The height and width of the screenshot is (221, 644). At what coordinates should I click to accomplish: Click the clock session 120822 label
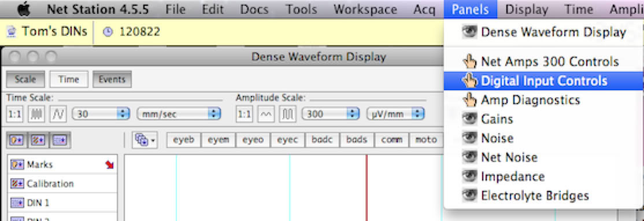131,32
